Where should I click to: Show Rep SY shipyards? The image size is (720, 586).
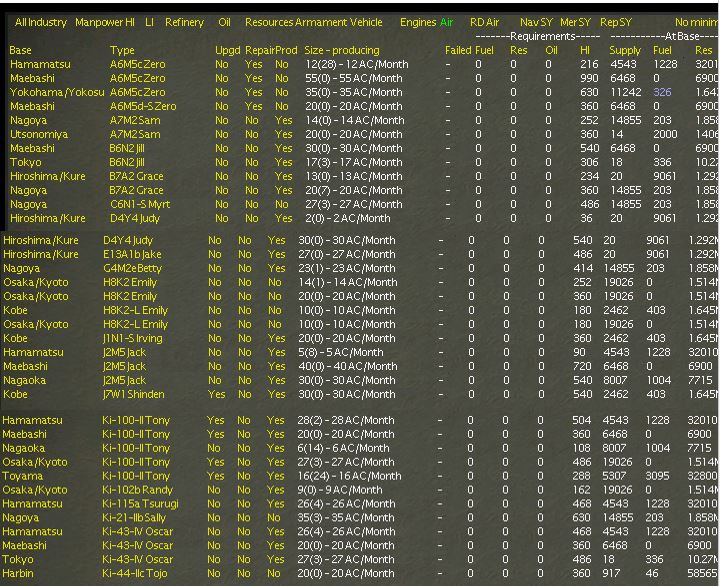(616, 22)
